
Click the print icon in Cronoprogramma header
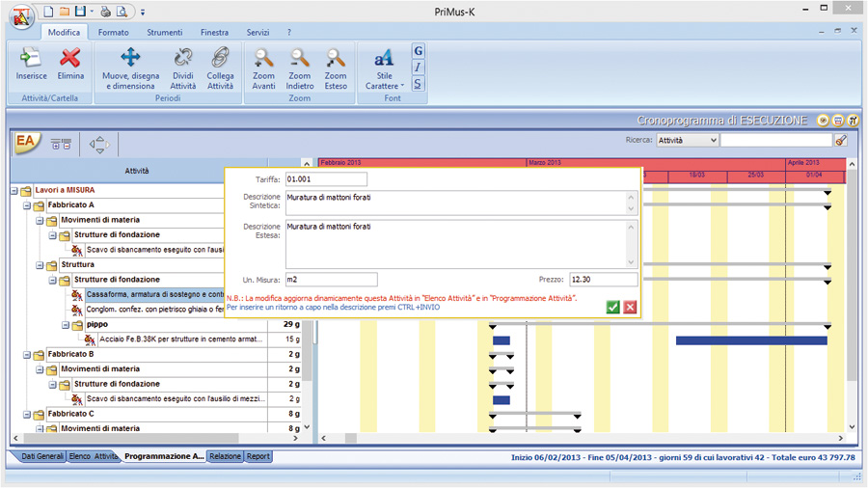pos(838,120)
